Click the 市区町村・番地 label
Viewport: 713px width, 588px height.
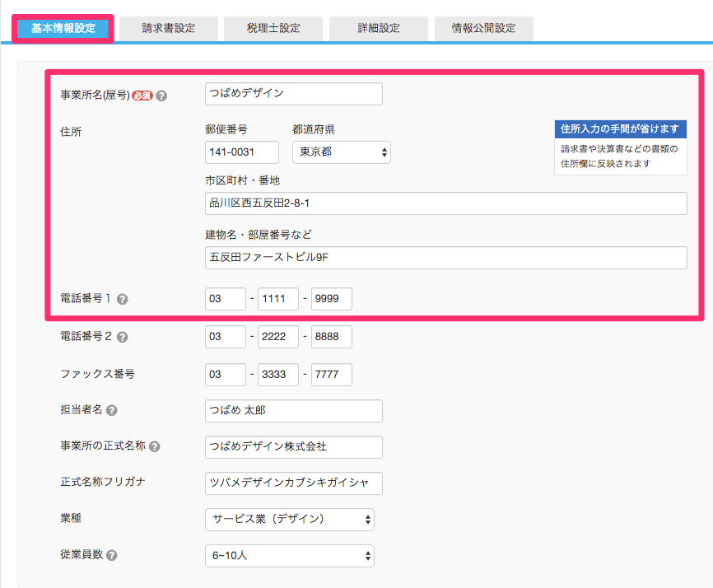[242, 180]
